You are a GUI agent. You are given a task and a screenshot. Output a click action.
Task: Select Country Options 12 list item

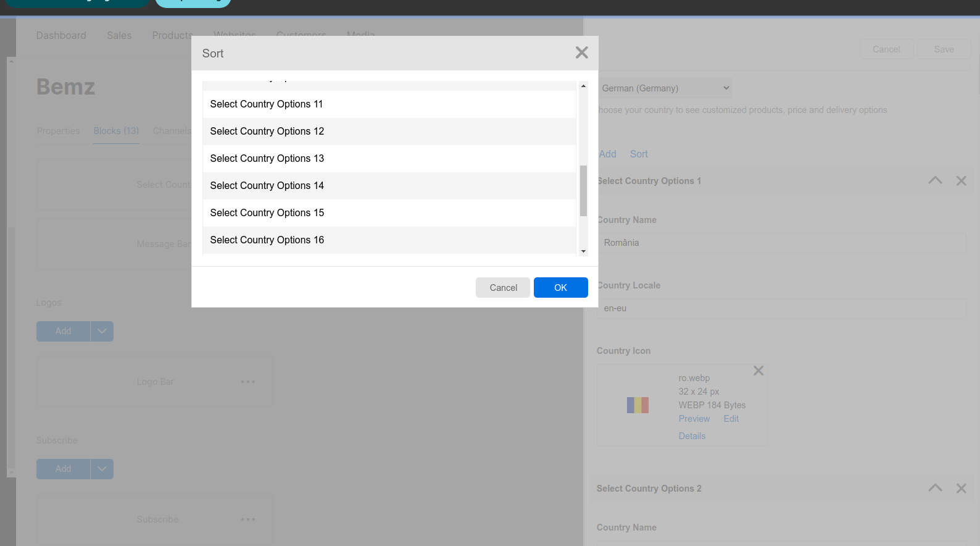pyautogui.click(x=389, y=132)
